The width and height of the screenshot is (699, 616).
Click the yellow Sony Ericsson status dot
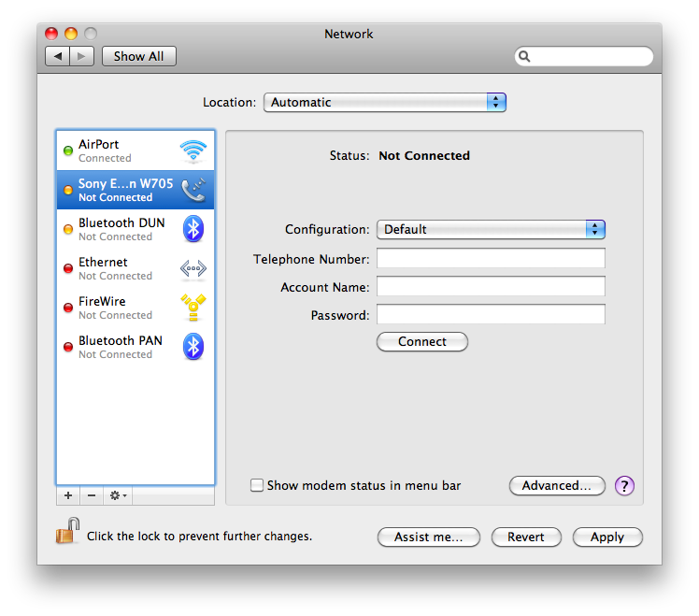coord(68,190)
